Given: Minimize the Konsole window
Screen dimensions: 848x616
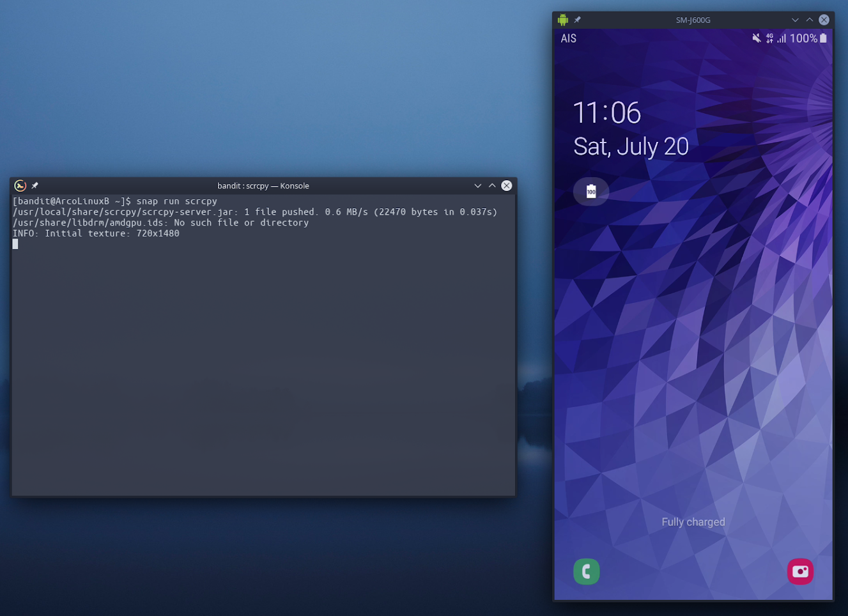Looking at the screenshot, I should [477, 186].
